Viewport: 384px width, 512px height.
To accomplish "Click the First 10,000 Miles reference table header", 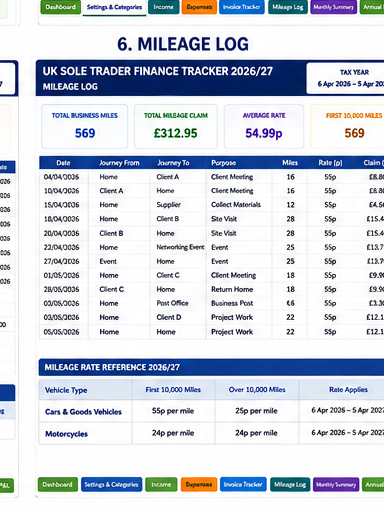I will tap(173, 389).
